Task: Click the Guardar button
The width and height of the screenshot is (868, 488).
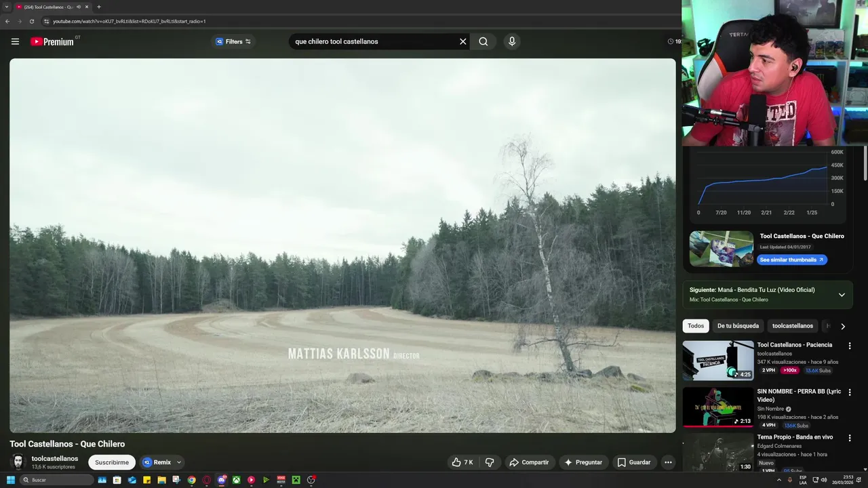Action: click(x=634, y=462)
